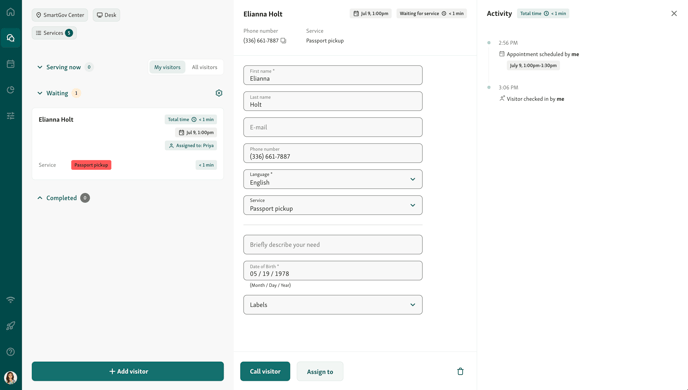Click the Add visitor button
Screen dimensions: 688x390
click(128, 371)
